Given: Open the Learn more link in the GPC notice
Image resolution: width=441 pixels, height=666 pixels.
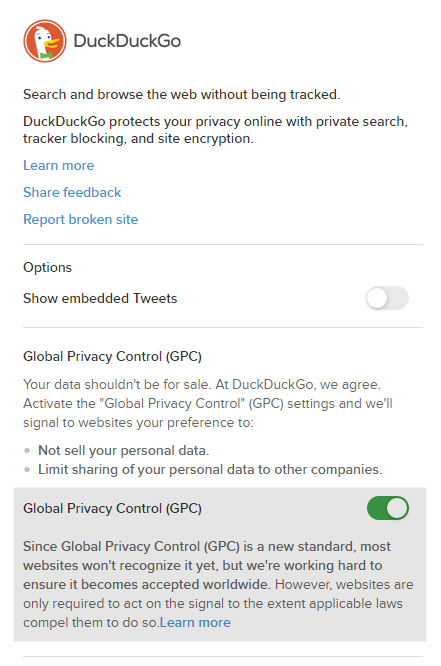Looking at the screenshot, I should [195, 622].
